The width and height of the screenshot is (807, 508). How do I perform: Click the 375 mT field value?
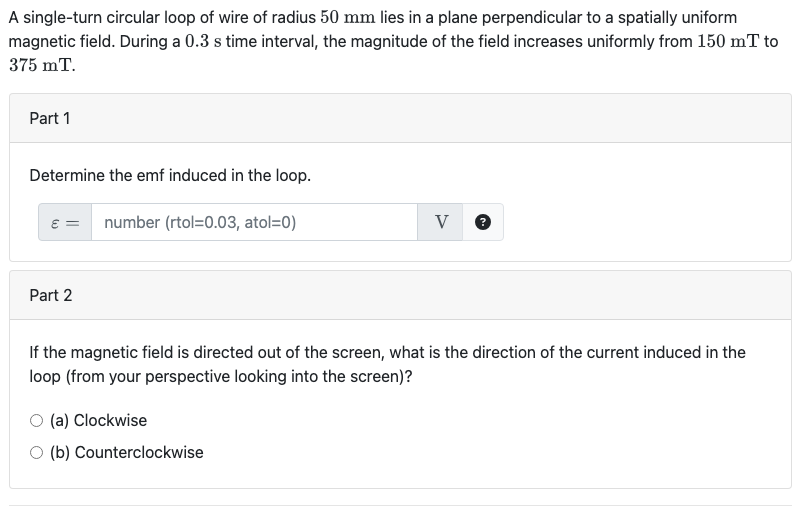(x=40, y=65)
